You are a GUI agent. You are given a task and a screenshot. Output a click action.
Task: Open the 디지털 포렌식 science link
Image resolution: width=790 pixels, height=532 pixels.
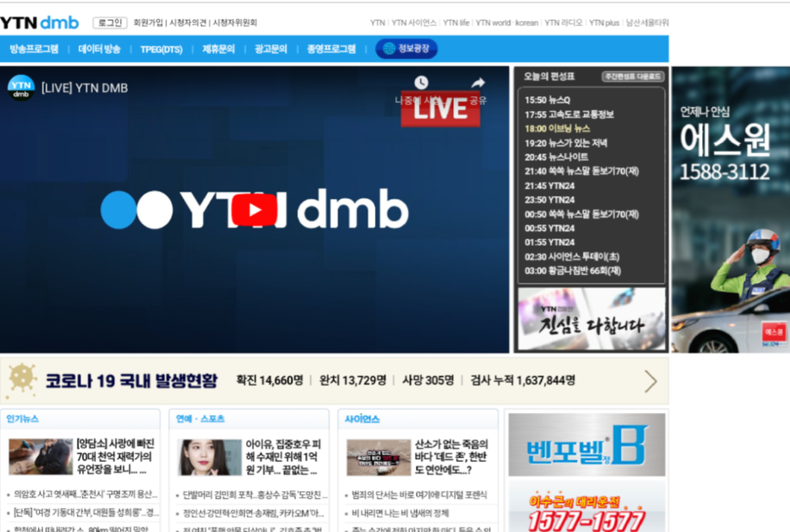pyautogui.click(x=419, y=495)
